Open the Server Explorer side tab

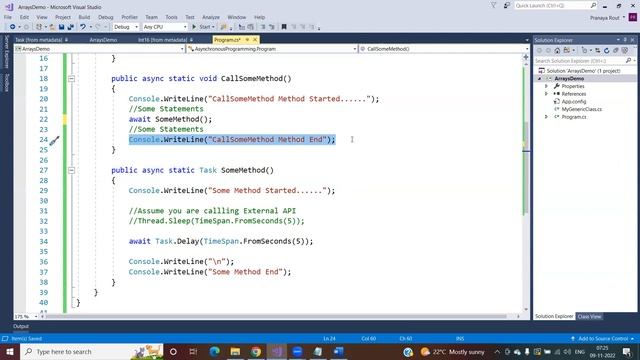[x=6, y=52]
